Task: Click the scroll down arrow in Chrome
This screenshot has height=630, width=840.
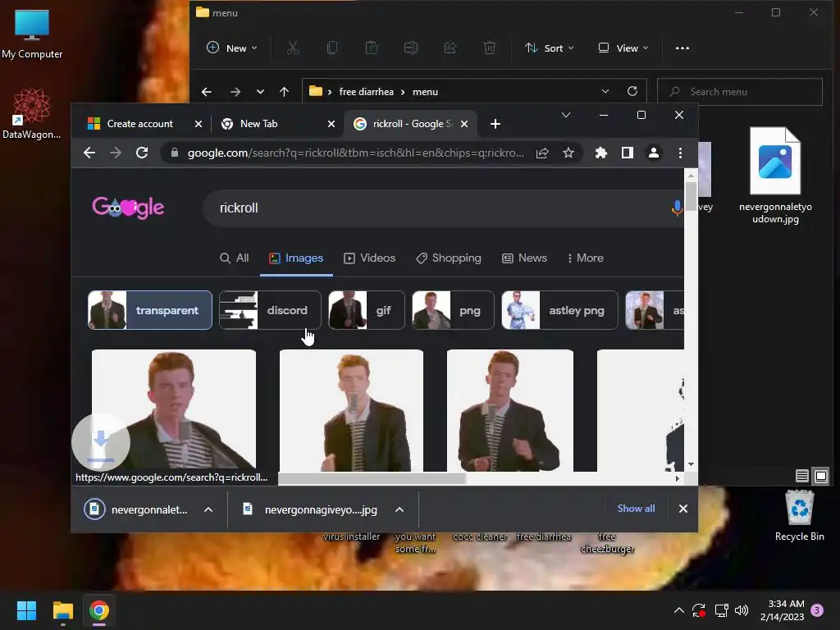Action: tap(691, 464)
